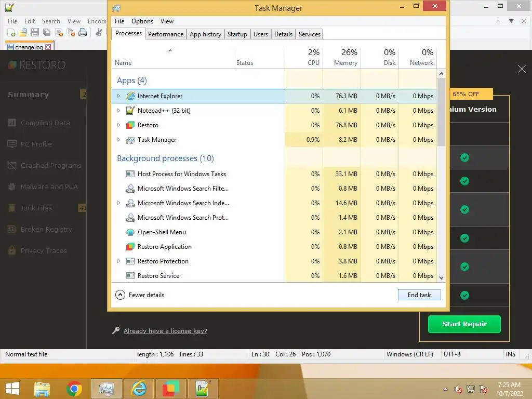Image resolution: width=532 pixels, height=399 pixels.
Task: Launch Google Chrome from the taskbar
Action: (x=74, y=389)
